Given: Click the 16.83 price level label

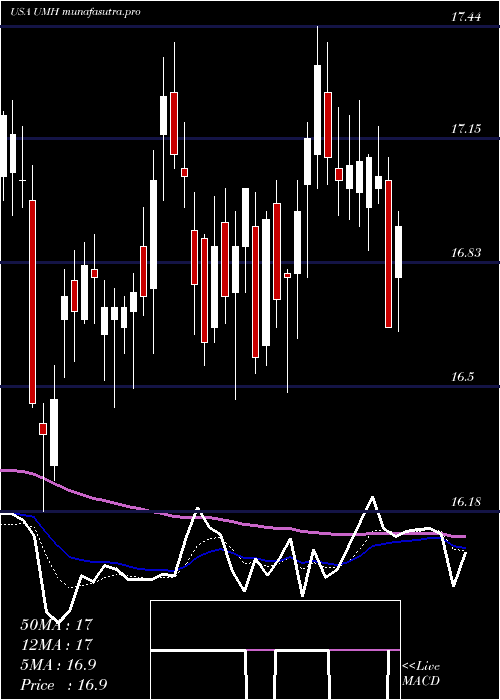Looking at the screenshot, I should pos(466,253).
